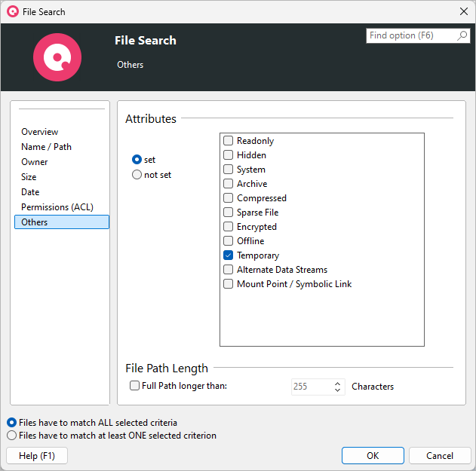The width and height of the screenshot is (476, 471).
Task: Decrease path length with down arrow
Action: tap(338, 390)
